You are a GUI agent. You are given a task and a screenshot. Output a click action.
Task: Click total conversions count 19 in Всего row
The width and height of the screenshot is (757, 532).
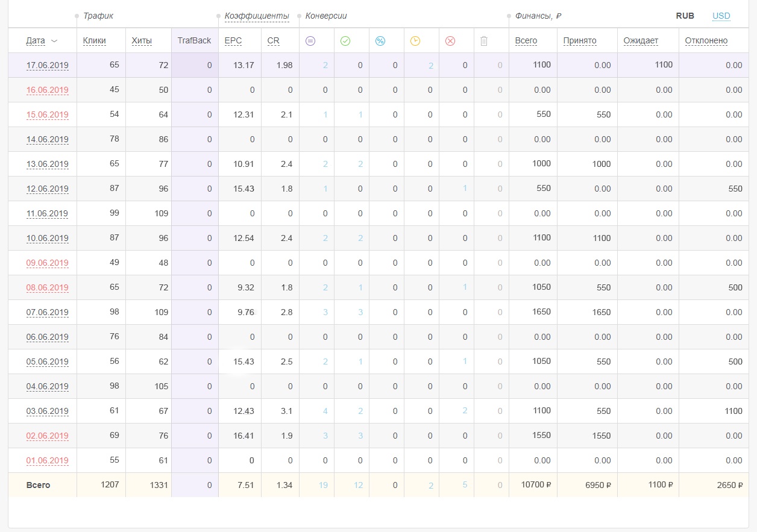coord(323,485)
